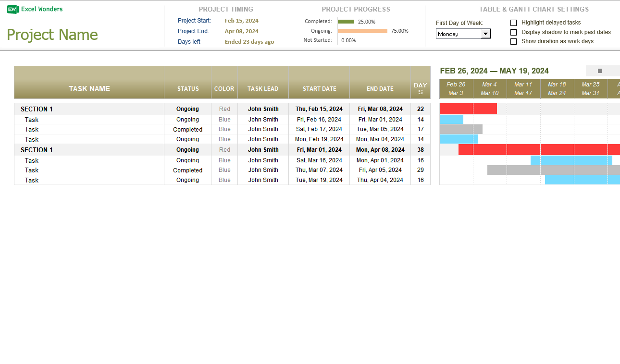Viewport: 620px width, 364px height.
Task: Click the Excel Wonders logo icon
Action: coord(12,9)
